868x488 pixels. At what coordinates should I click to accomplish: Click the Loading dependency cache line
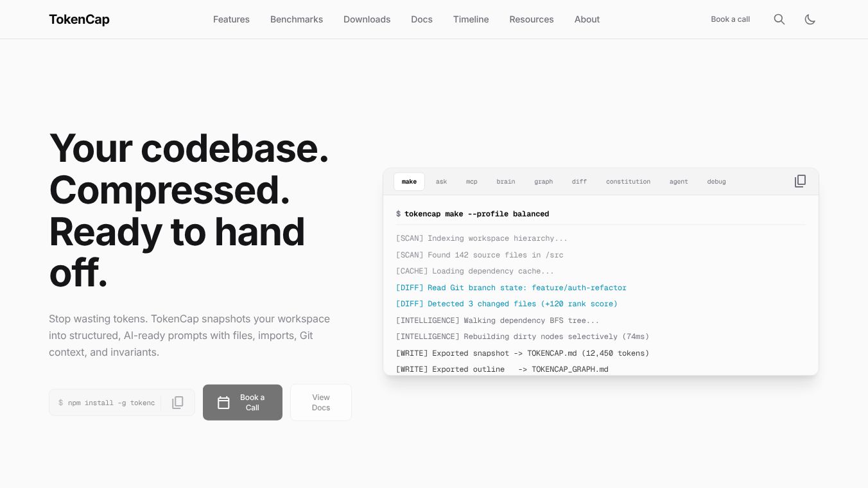pos(475,271)
